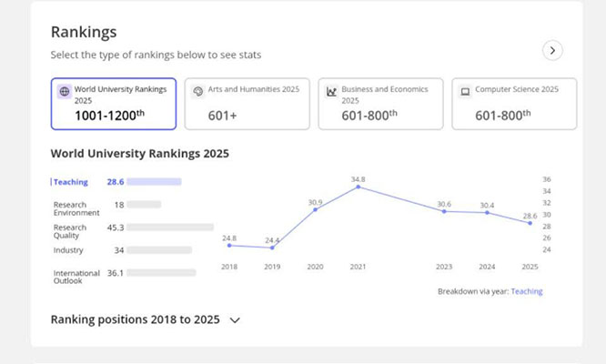Click the Research Quality score bar

pyautogui.click(x=177, y=227)
